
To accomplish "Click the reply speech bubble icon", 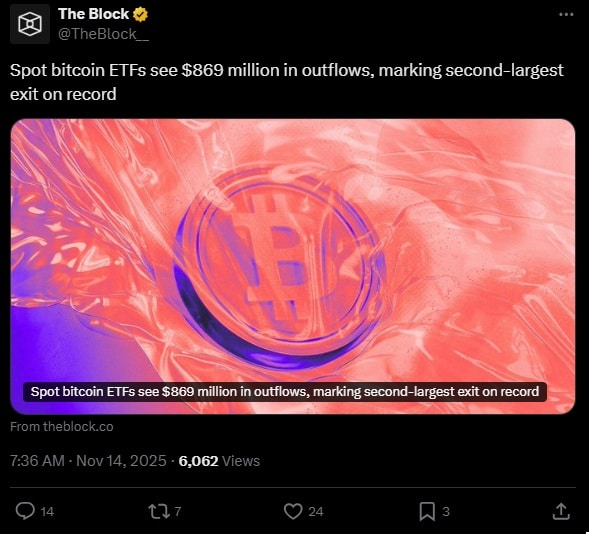I will click(25, 511).
